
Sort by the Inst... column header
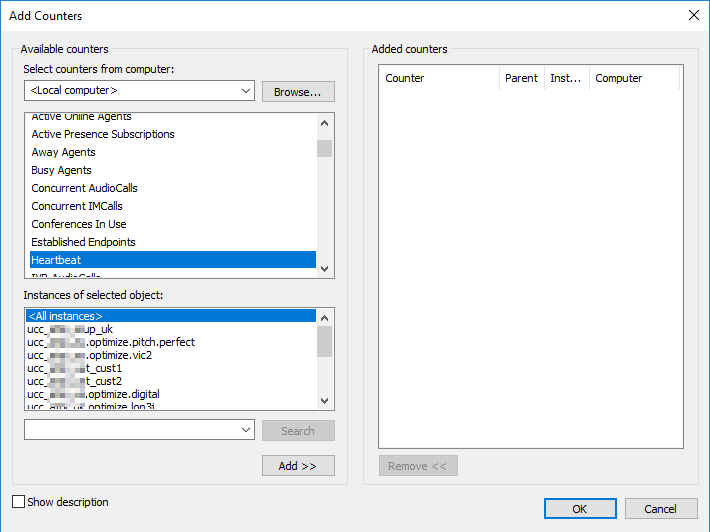(566, 78)
